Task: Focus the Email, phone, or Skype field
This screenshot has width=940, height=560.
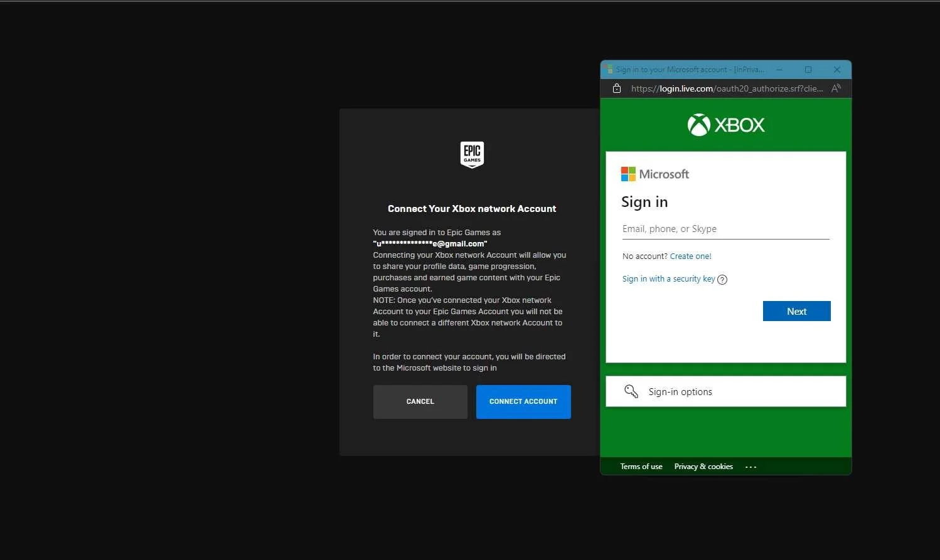Action: [725, 229]
